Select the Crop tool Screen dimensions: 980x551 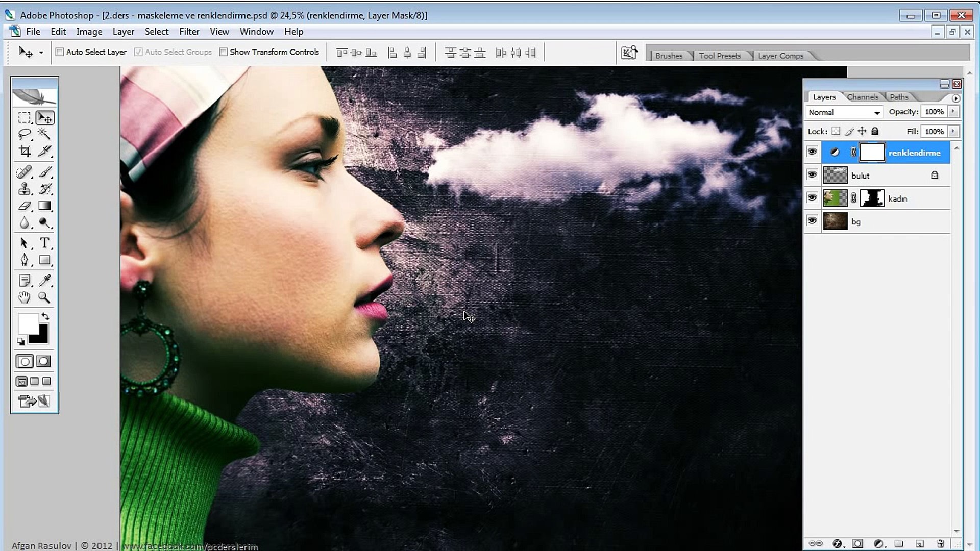(24, 151)
